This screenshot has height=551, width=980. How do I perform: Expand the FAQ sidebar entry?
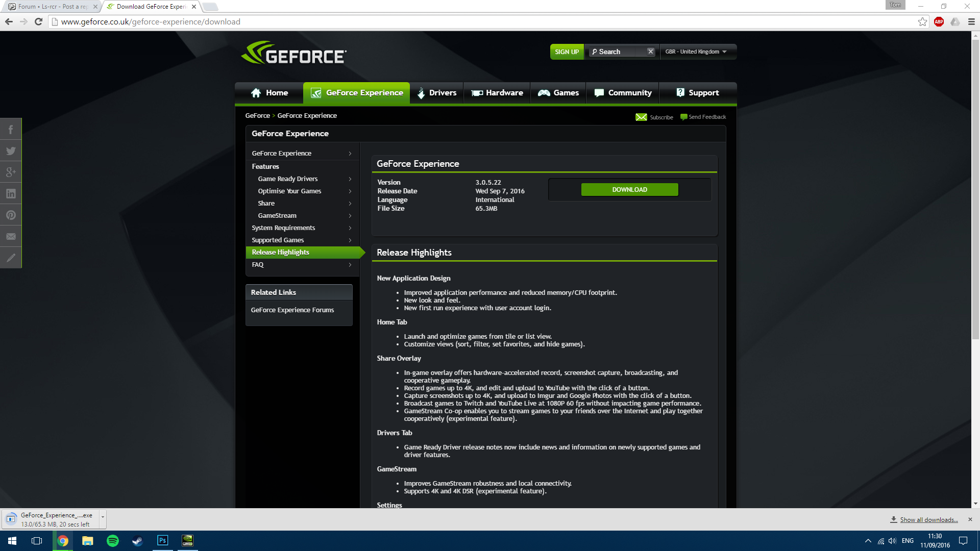click(302, 265)
